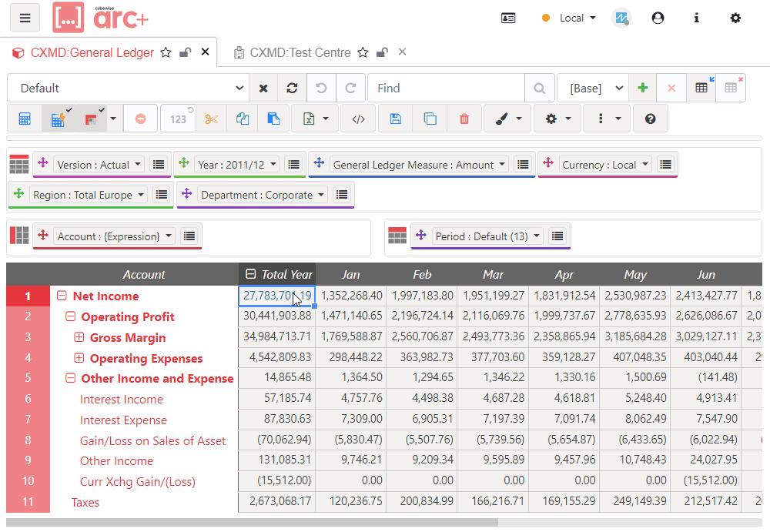The width and height of the screenshot is (770, 532).
Task: Toggle the lock icon on Test Centre tab
Action: pos(382,52)
